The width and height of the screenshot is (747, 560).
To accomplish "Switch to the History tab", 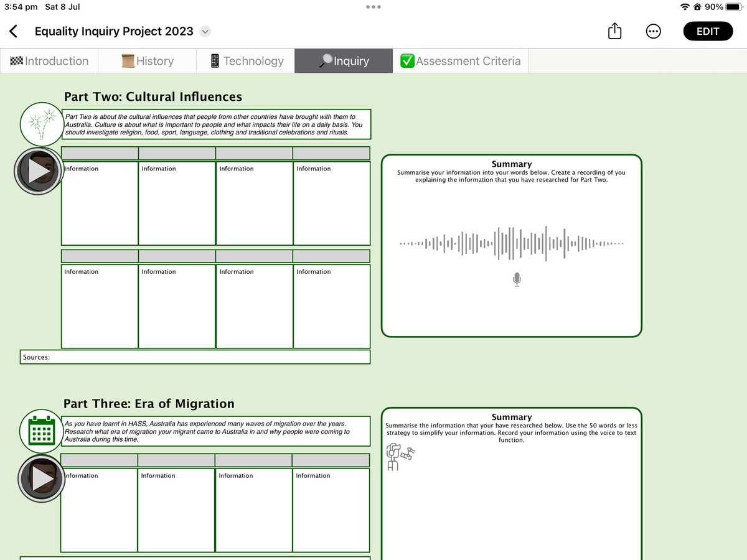I will (148, 61).
